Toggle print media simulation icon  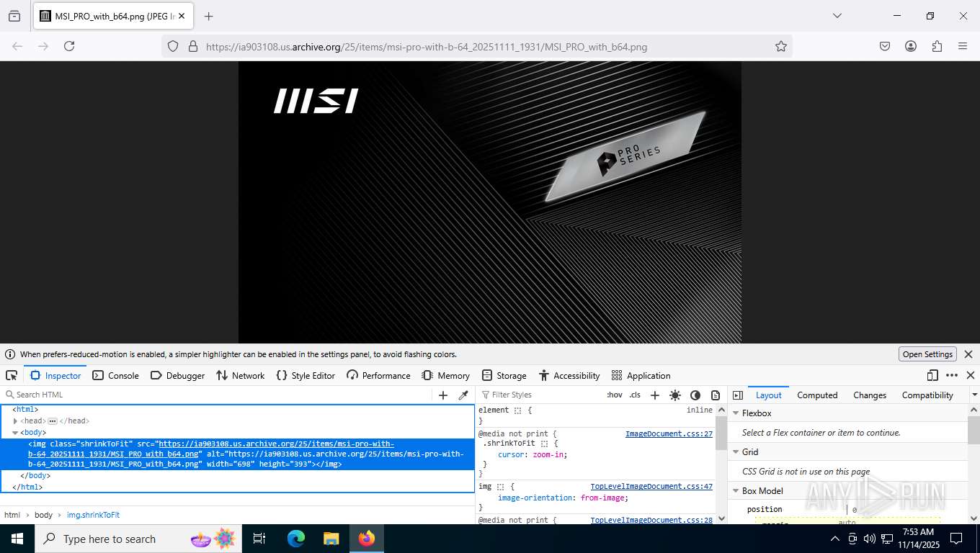[x=716, y=395]
